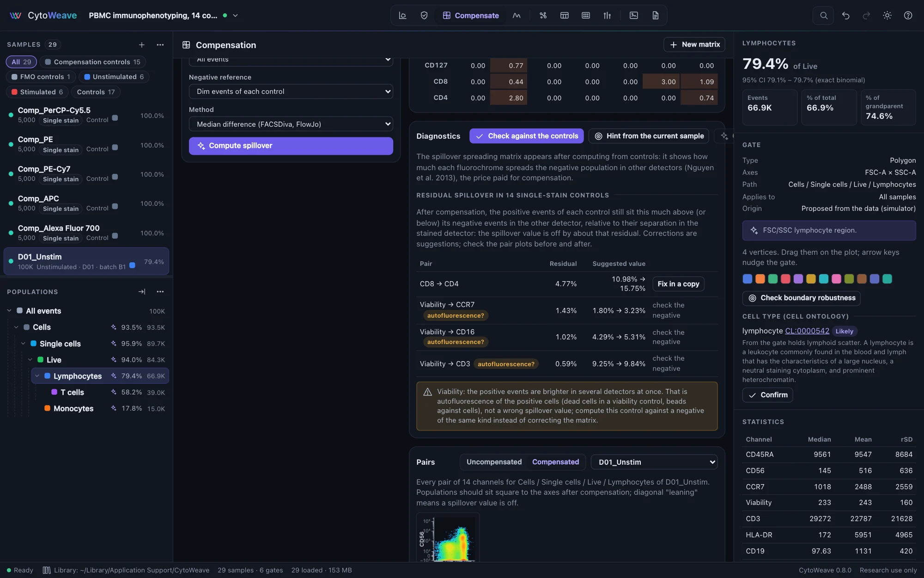
Task: Toggle the Controls 17 filter chip
Action: 96,92
